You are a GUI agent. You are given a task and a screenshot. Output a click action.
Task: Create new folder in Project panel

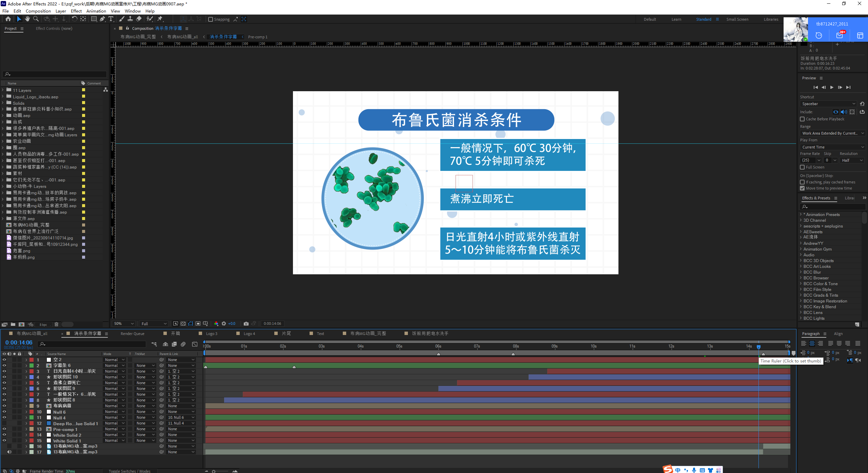pos(13,324)
